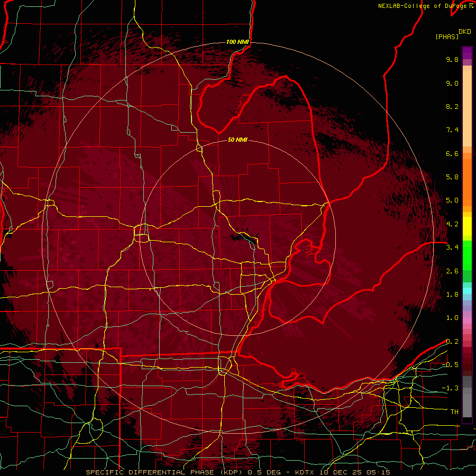Click the "05:15" timestamp in caption
This screenshot has height=476, width=476.
coord(378,472)
